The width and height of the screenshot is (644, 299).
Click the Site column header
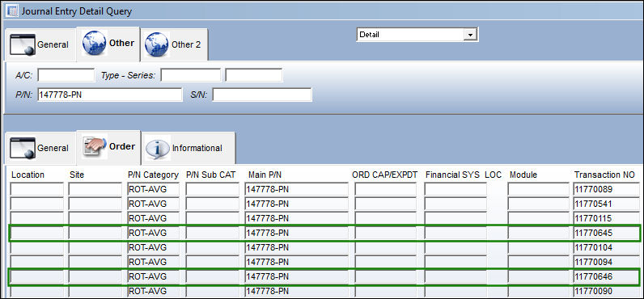(x=77, y=175)
